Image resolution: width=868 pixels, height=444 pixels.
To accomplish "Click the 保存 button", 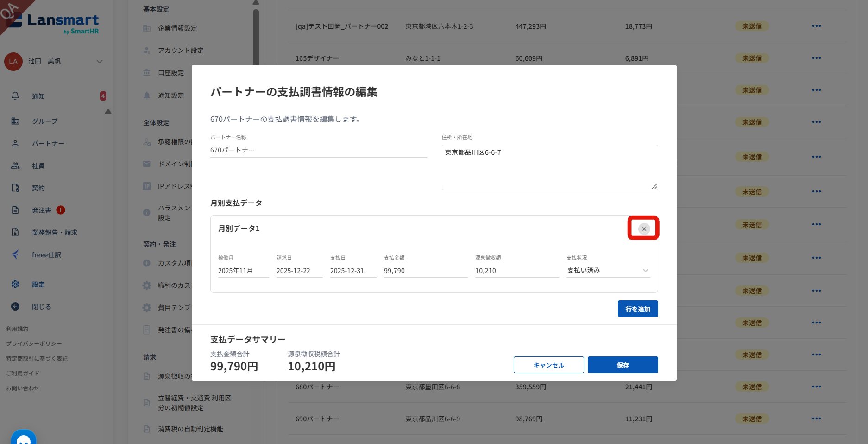I will point(623,365).
